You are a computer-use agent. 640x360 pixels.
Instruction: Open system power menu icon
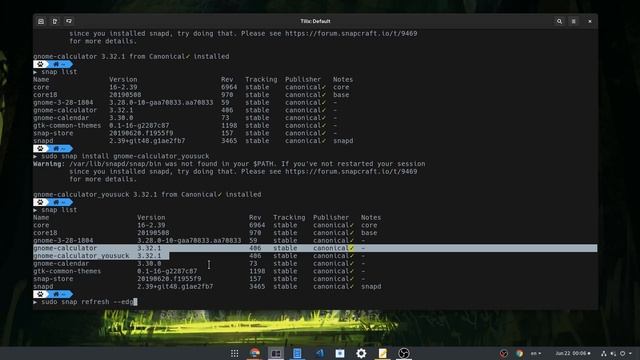(622, 353)
